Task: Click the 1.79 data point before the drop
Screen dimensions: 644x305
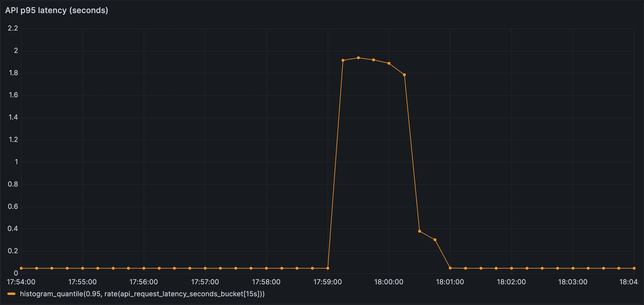Action: pos(405,74)
